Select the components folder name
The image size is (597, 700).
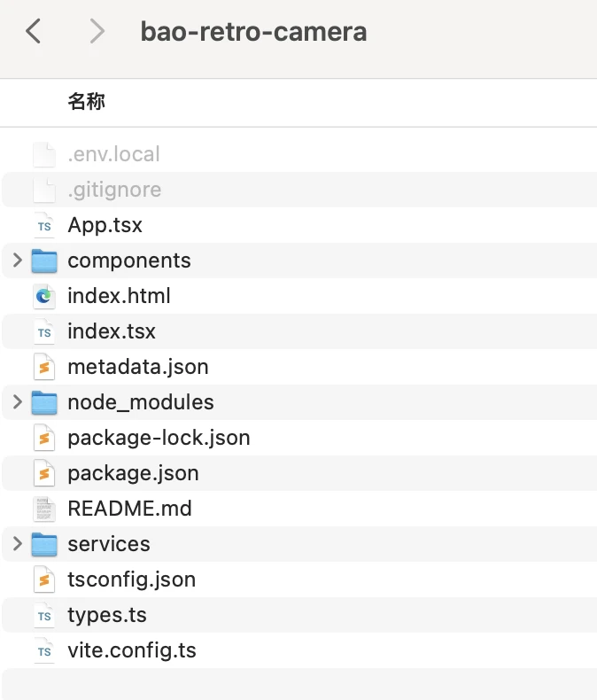(129, 261)
